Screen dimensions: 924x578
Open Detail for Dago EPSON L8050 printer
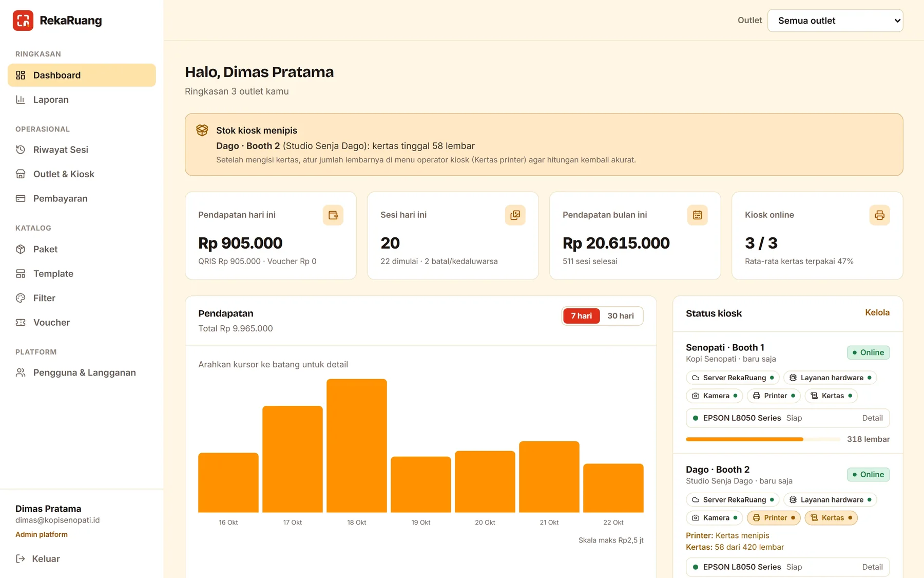[872, 567]
